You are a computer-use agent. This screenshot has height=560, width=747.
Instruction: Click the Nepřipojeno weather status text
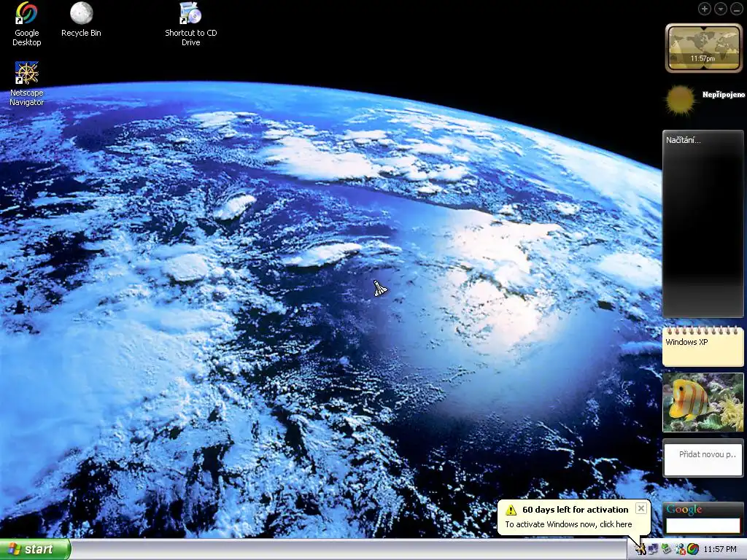pos(723,95)
